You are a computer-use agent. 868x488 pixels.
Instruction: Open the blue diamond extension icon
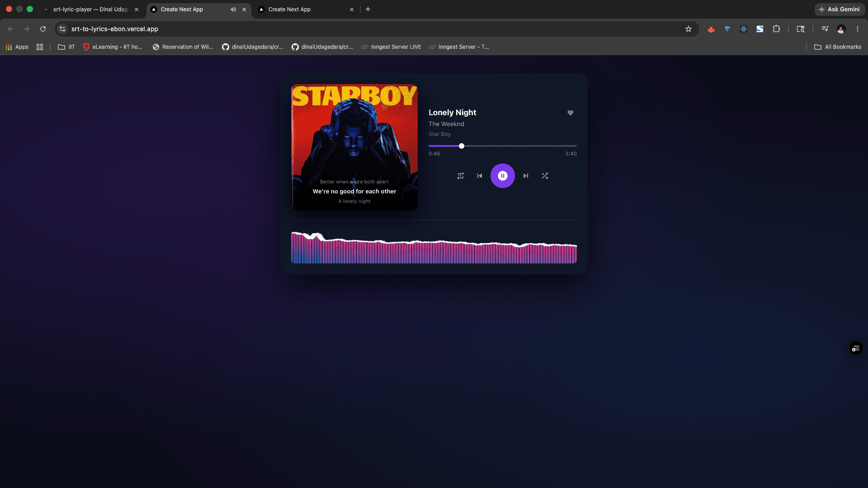(x=727, y=29)
